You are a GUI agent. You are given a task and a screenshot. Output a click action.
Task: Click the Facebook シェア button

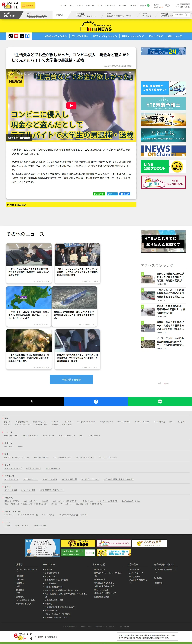[x=125, y=194]
